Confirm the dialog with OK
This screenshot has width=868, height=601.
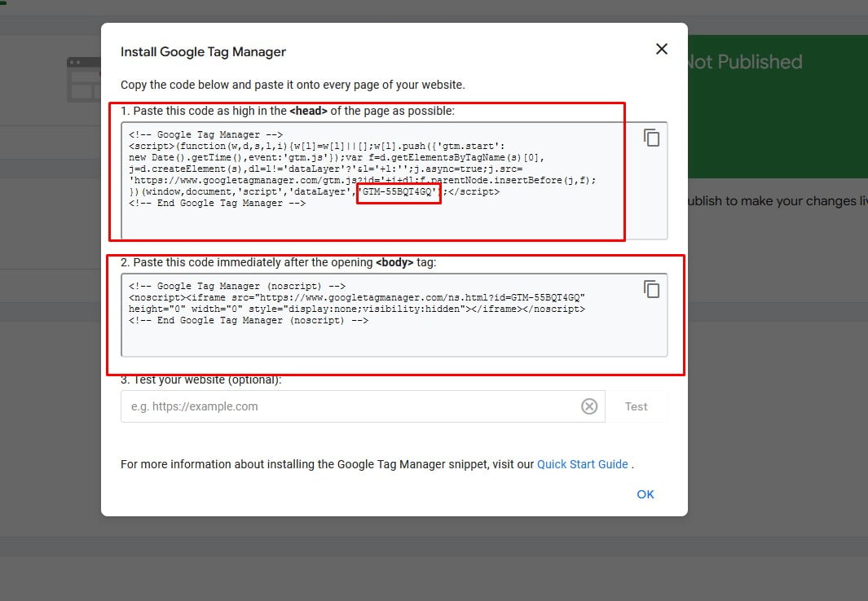[x=645, y=494]
